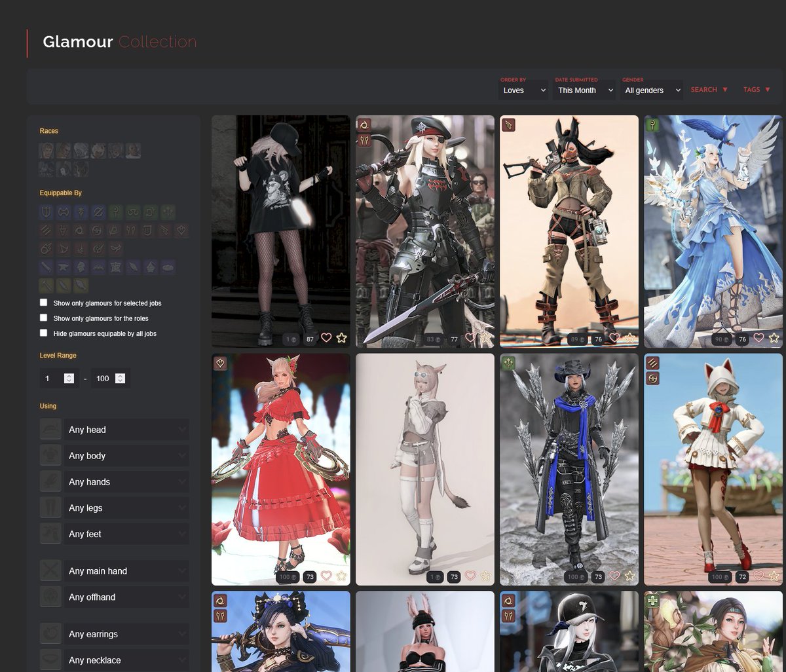Open the red dress dancer glamour thumbnail
This screenshot has height=672, width=786.
coord(281,470)
